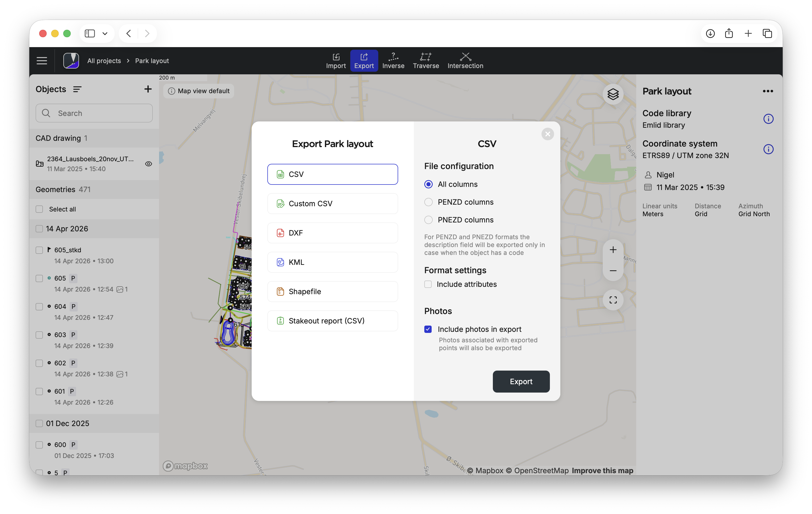Check the point 601 checkbox
Image resolution: width=812 pixels, height=514 pixels.
click(40, 391)
